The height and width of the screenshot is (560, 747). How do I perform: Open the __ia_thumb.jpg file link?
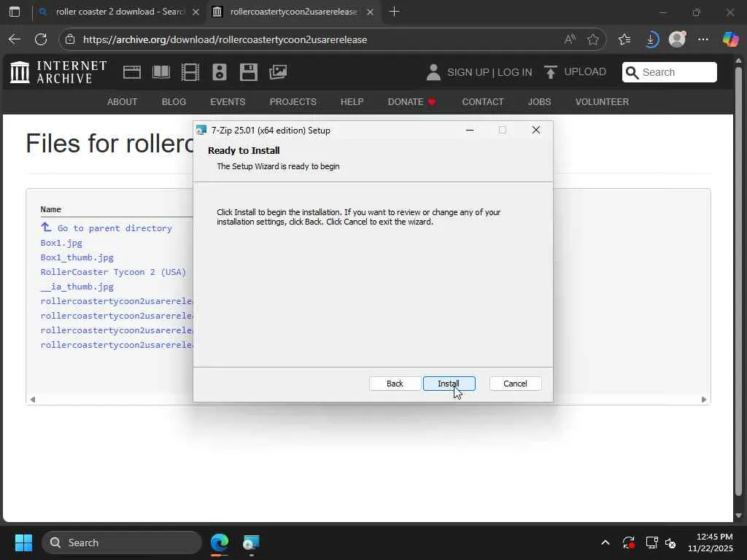(77, 287)
